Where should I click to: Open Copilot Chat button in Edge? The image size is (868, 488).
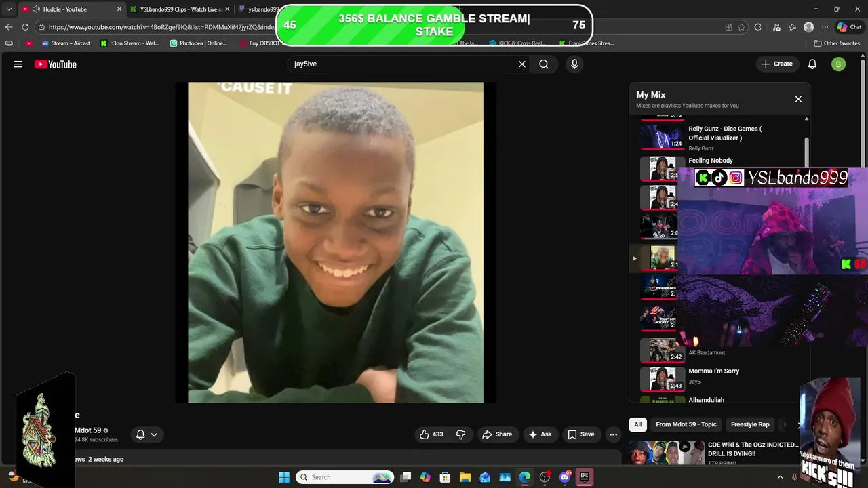pyautogui.click(x=850, y=27)
